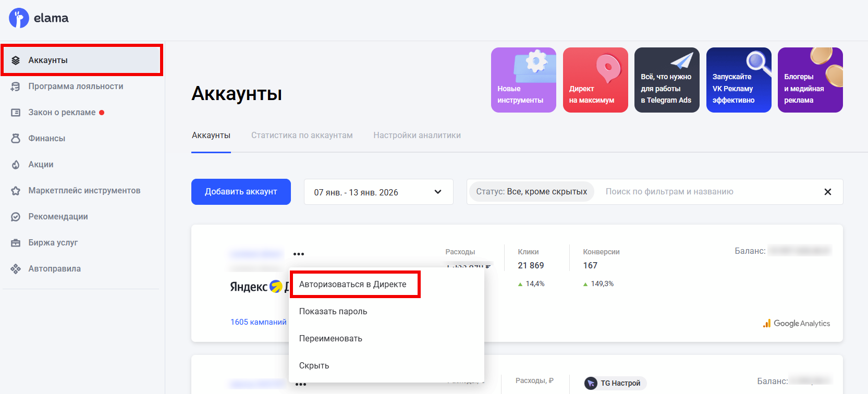The width and height of the screenshot is (868, 394).
Task: Click the Баланс: label on Yandex account card
Action: pos(750,251)
